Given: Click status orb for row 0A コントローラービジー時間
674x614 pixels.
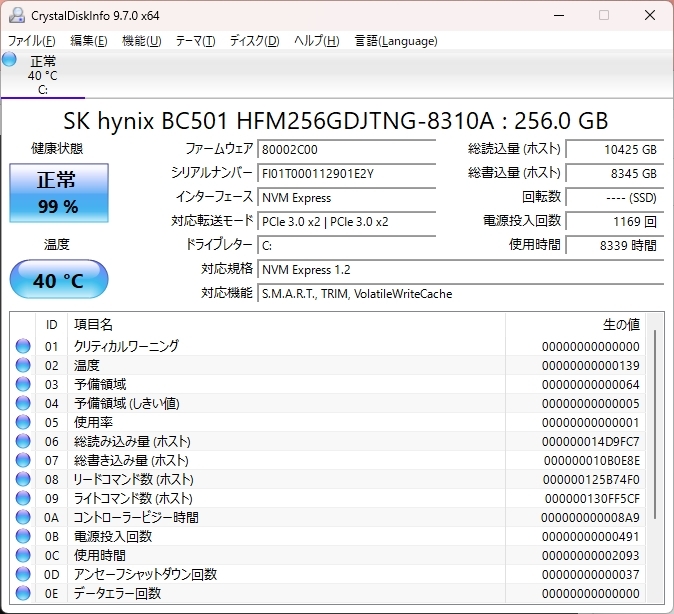Looking at the screenshot, I should 23,517.
